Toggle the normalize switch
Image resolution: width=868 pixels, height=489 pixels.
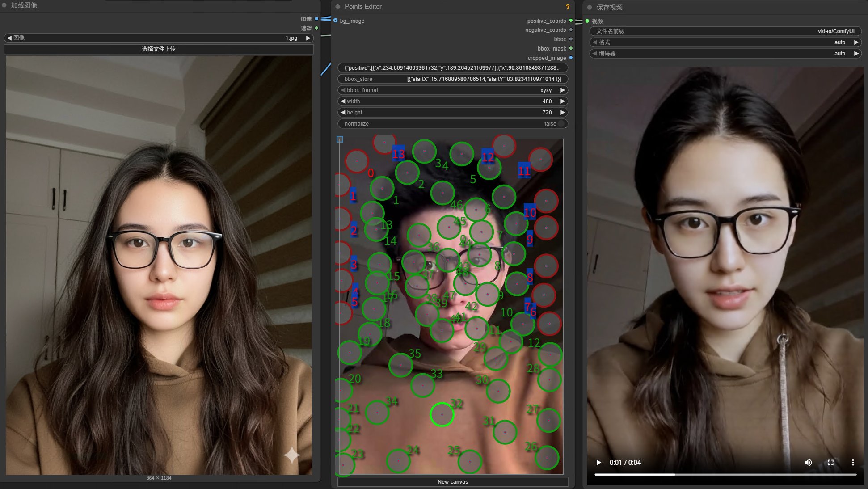tap(560, 124)
